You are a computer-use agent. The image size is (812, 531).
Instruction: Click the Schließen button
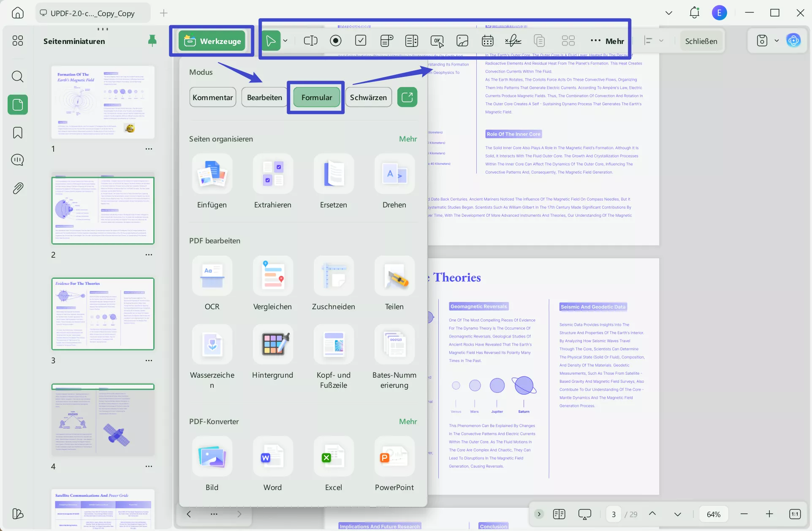tap(701, 41)
